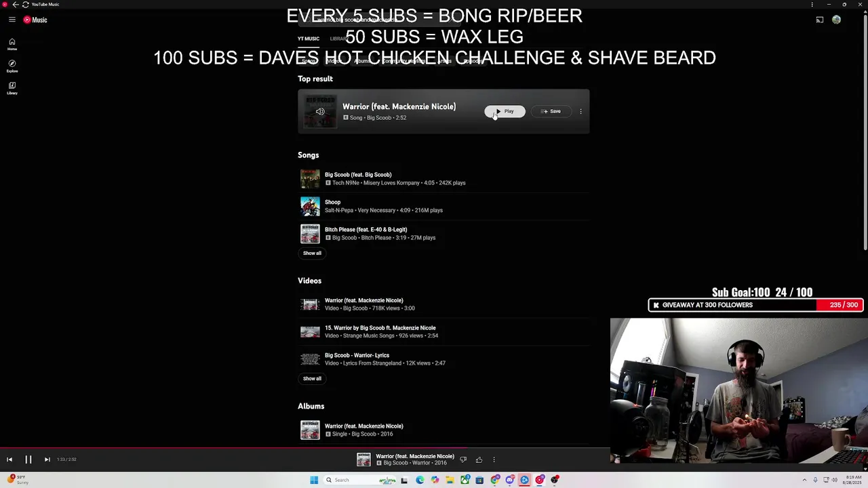Viewport: 868px width, 488px height.
Task: Open player bar more options menu
Action: pos(494,460)
